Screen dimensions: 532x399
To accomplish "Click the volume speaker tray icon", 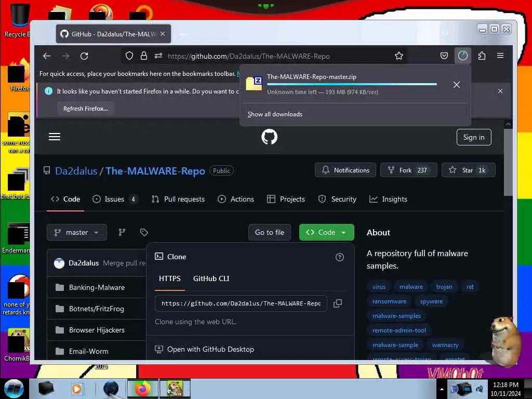I will 480,389.
